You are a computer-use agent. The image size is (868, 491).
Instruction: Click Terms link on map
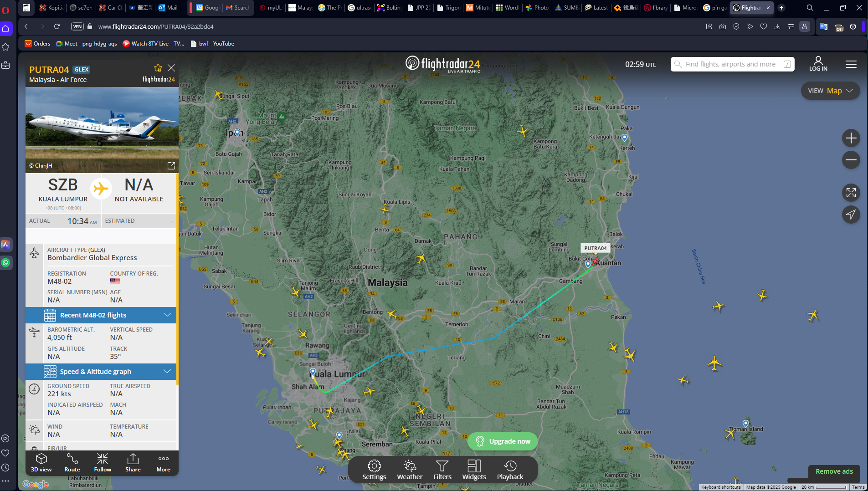coord(858,487)
